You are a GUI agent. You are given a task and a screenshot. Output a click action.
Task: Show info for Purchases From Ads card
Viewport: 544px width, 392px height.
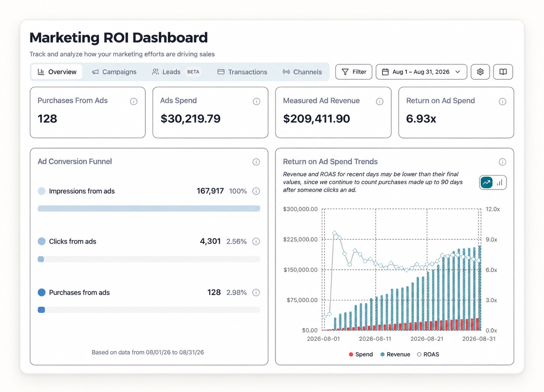[134, 102]
